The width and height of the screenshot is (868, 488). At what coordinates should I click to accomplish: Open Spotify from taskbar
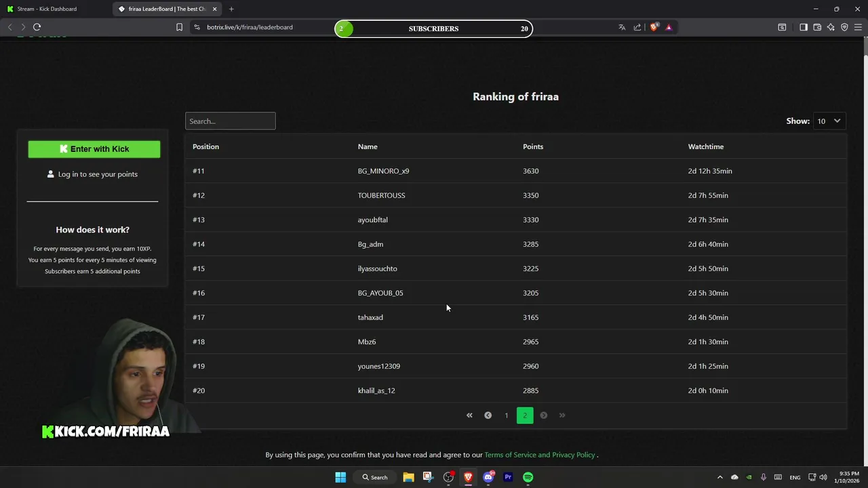[528, 477]
